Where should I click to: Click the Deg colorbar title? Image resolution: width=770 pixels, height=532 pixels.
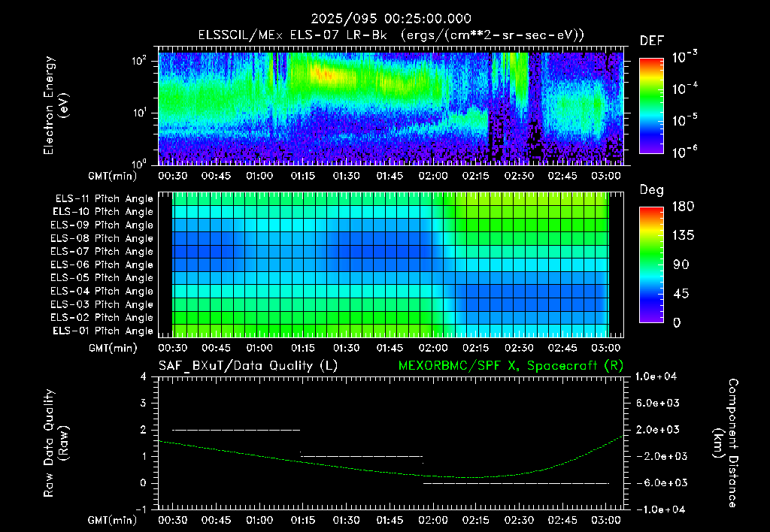coord(652,190)
